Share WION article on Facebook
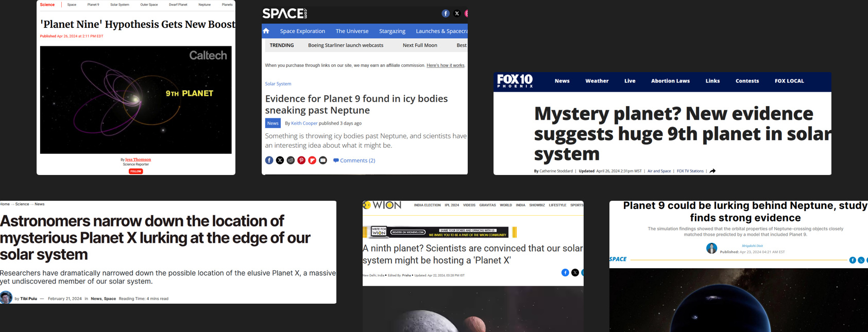868x332 pixels. click(x=565, y=272)
